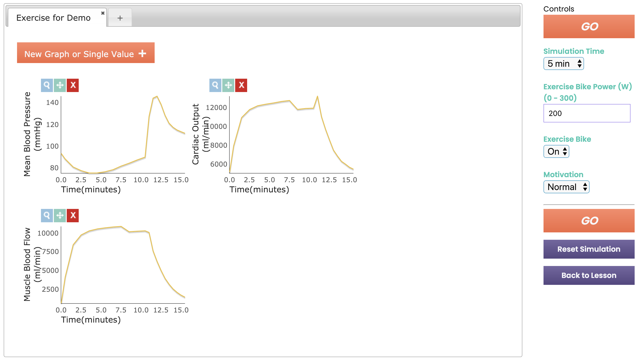This screenshot has height=364, width=642.
Task: Delete the Muscle Blood Flow graph
Action: 72,215
